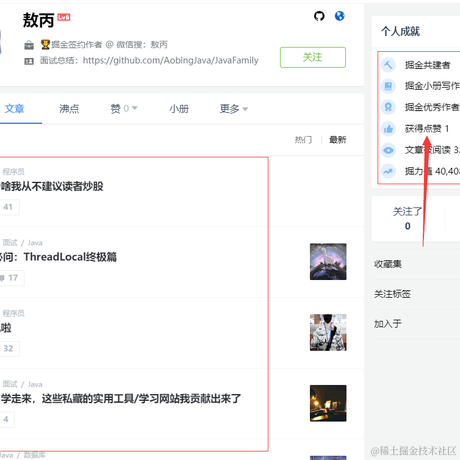This screenshot has width=460, height=460.
Task: Click the 掘金共建者 label
Action: point(428,65)
